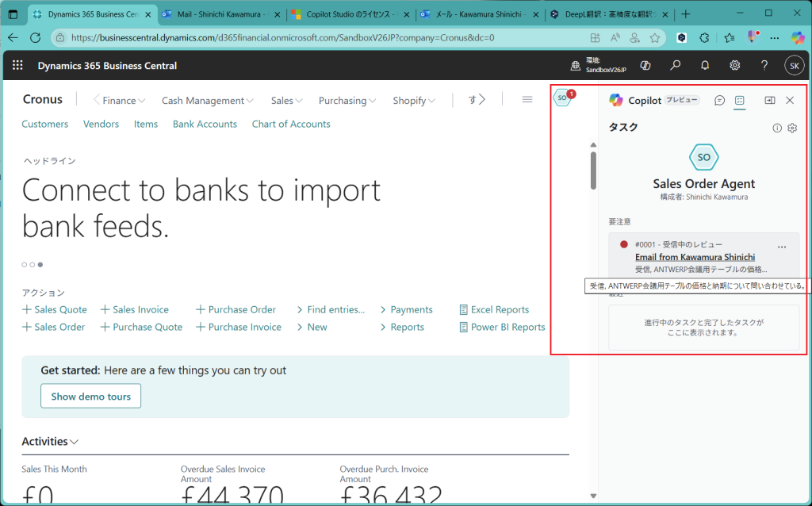Create a new Purchase Invoice

coord(238,328)
